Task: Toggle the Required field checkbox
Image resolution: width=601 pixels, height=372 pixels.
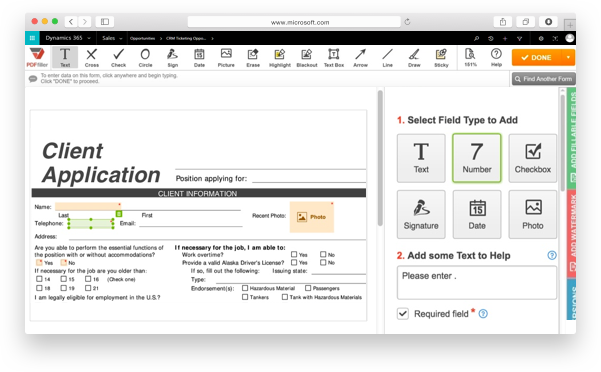Action: 403,314
